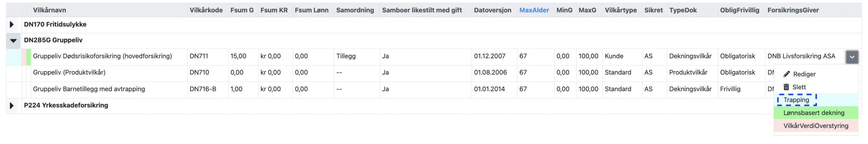Click the Samordning column header
Viewport: 868px width, 144px height.
click(355, 10)
